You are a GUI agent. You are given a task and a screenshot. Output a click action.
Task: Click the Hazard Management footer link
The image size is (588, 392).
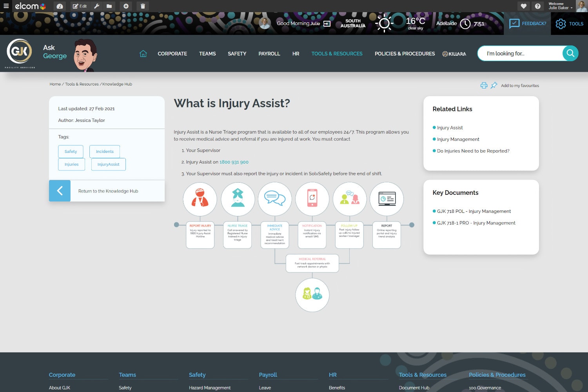click(x=210, y=388)
